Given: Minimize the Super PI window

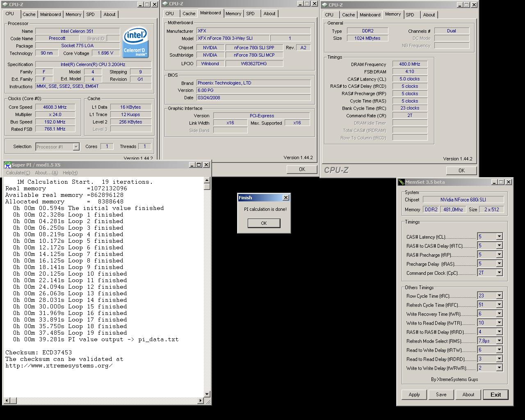Looking at the screenshot, I should [192, 164].
